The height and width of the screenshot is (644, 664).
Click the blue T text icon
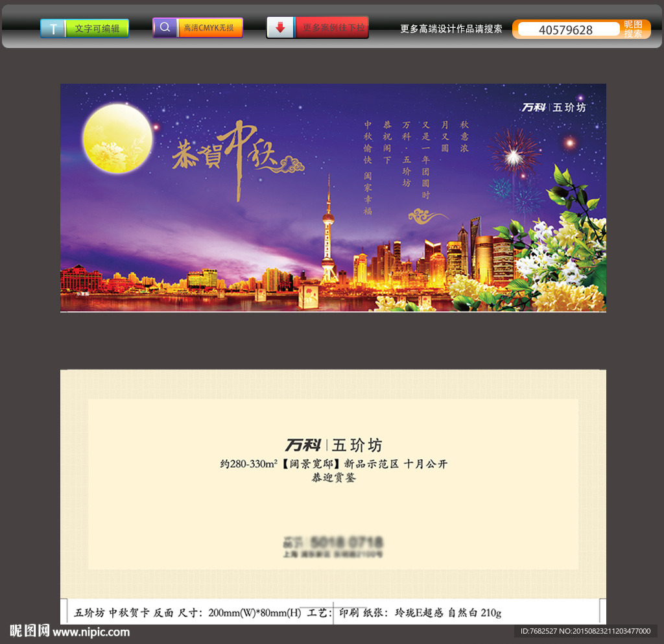[53, 29]
